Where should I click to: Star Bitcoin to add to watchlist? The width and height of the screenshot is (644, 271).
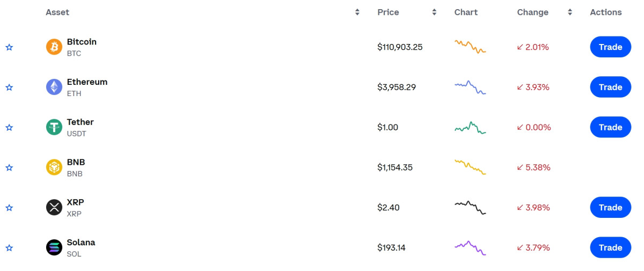9,47
